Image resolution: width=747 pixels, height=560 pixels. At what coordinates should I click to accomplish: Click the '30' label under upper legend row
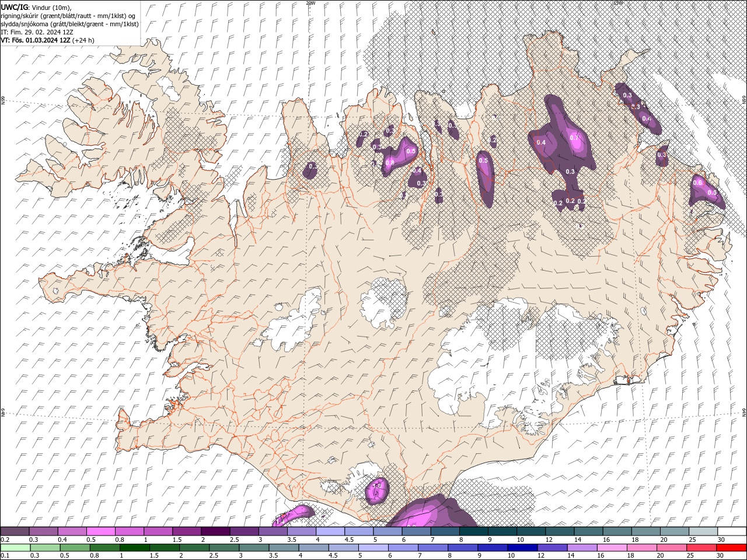coord(721,540)
